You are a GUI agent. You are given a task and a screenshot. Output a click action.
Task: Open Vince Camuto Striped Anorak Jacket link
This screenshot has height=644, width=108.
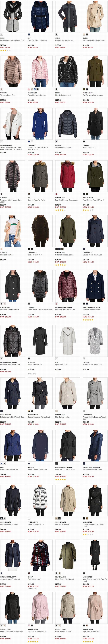[x=36, y=524]
